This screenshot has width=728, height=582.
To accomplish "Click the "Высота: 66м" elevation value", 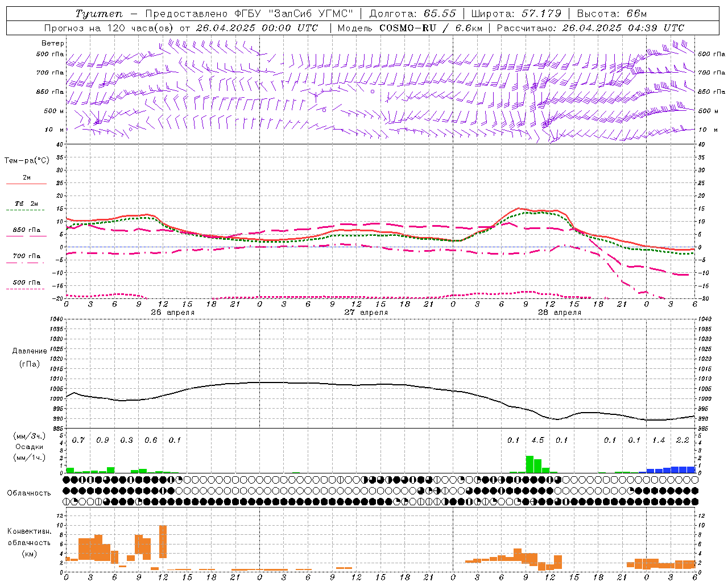I will click(x=611, y=14).
